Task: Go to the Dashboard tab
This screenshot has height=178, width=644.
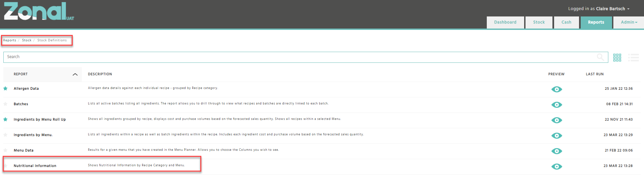Action: tap(505, 22)
